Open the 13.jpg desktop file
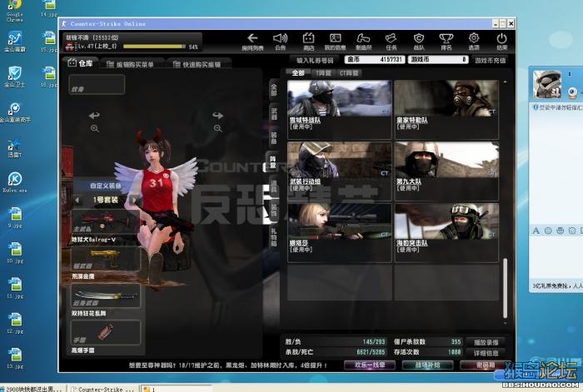Viewport: 583px width, 392px height. pyautogui.click(x=15, y=358)
